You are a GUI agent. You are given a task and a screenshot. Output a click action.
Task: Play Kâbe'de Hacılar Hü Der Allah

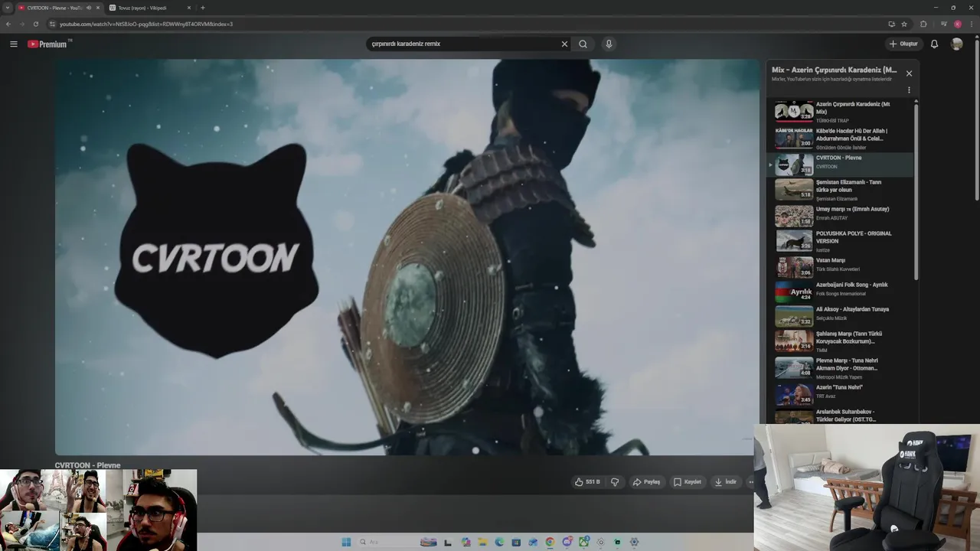(x=840, y=139)
